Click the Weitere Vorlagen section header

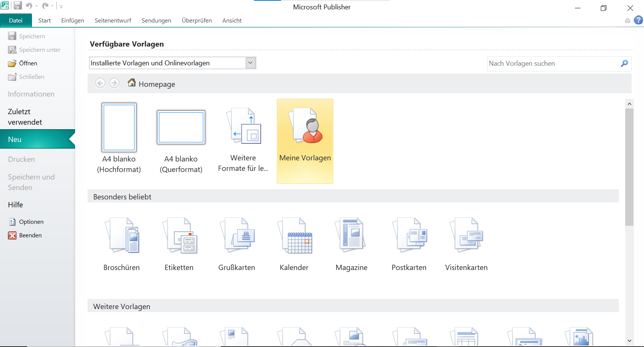click(x=353, y=306)
